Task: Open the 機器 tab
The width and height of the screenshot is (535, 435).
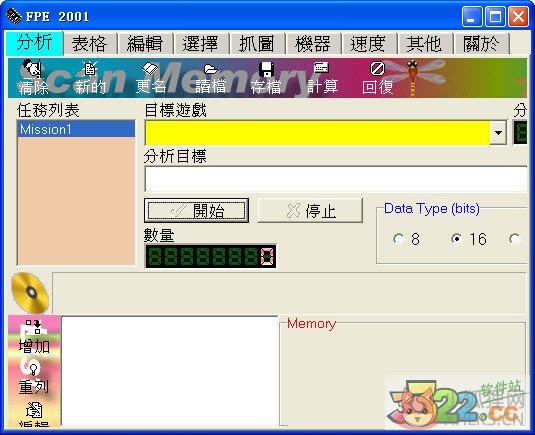Action: click(313, 44)
